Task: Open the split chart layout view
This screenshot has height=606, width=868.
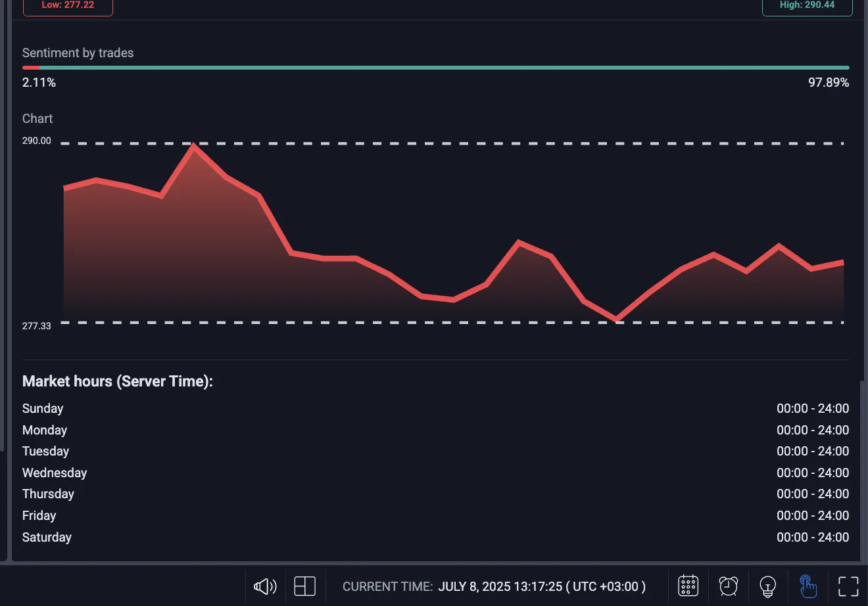Action: click(x=304, y=586)
